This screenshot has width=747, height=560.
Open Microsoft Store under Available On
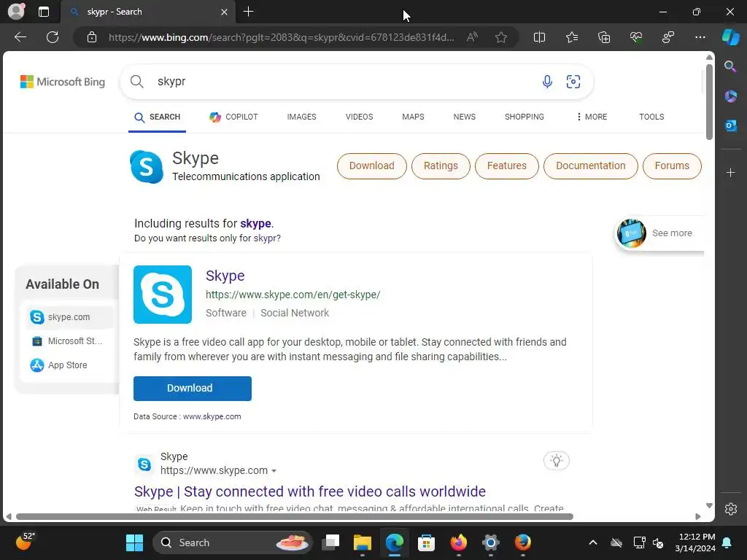[x=69, y=341]
